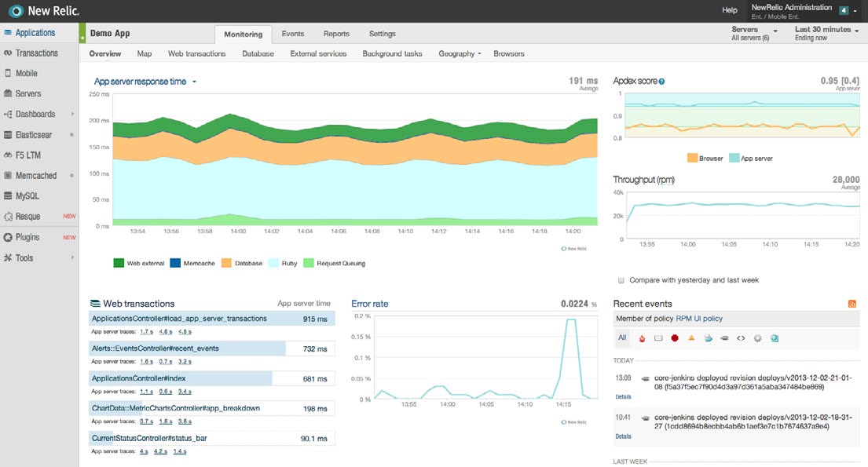The image size is (868, 467).
Task: Switch to the Settings tab
Action: pos(383,34)
